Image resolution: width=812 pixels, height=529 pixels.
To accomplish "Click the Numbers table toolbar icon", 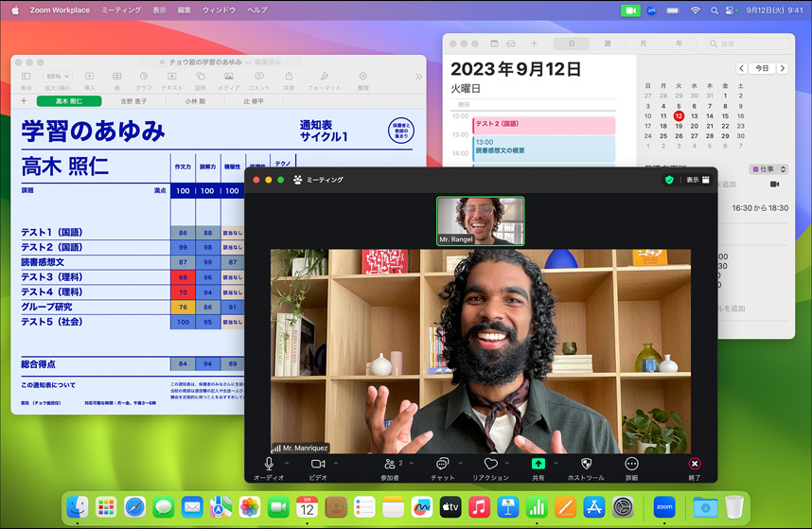I will coord(117,76).
